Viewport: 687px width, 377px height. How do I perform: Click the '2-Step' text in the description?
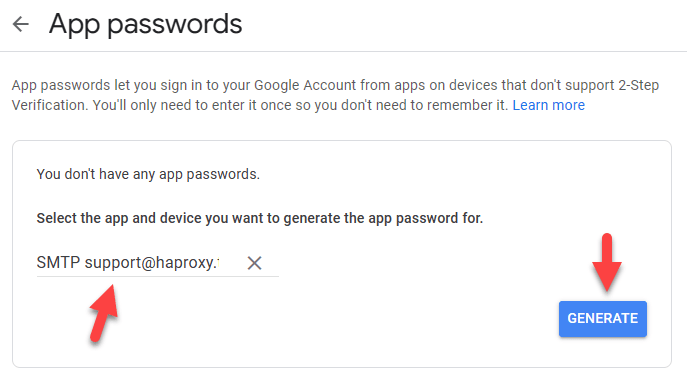click(x=638, y=85)
